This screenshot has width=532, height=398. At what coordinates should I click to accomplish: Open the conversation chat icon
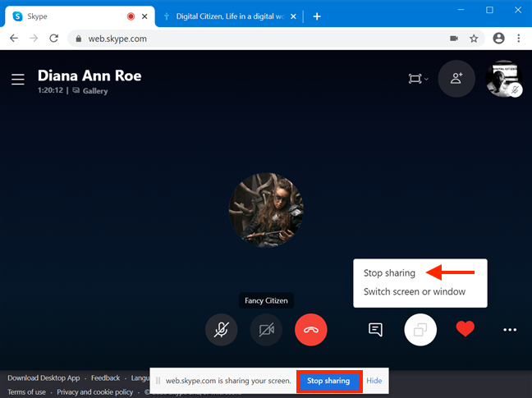point(375,330)
